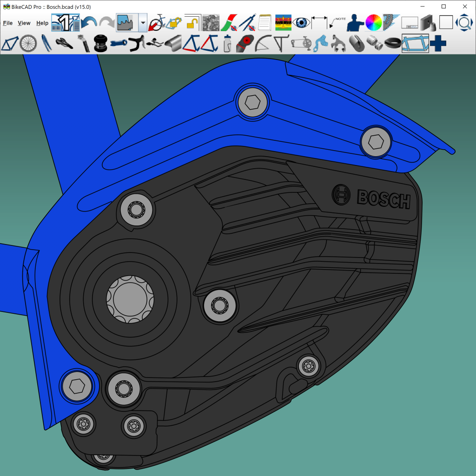Add a NOTE annotation arrow

click(337, 23)
